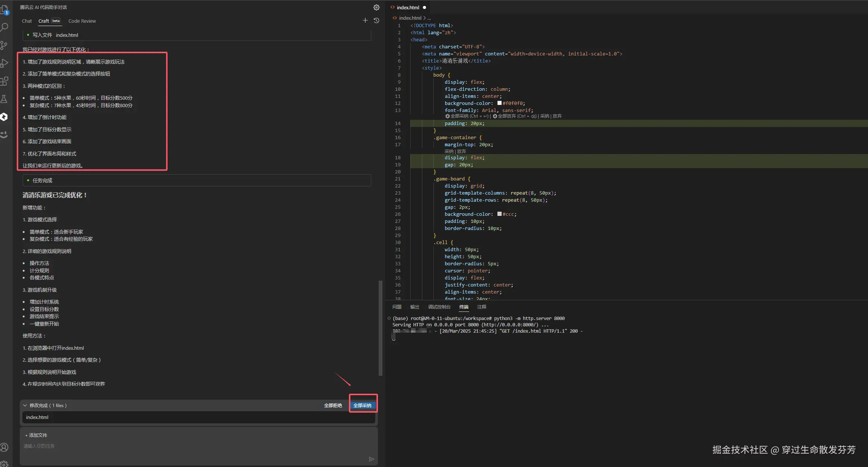868x467 pixels.
Task: Switch to the Code Review tab
Action: click(82, 21)
